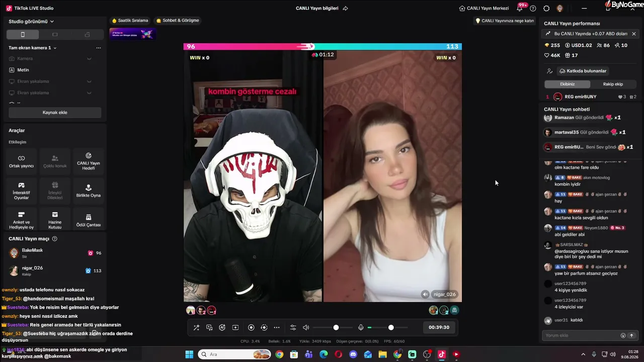
Task: Toggle visibility of first Ekran yakalama source
Action: pyautogui.click(x=89, y=81)
